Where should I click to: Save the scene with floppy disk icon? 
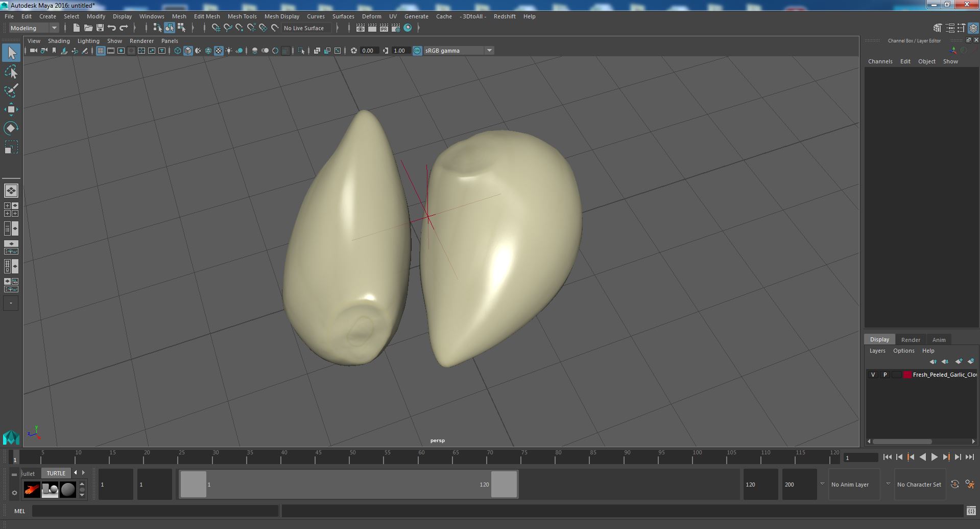[x=100, y=28]
